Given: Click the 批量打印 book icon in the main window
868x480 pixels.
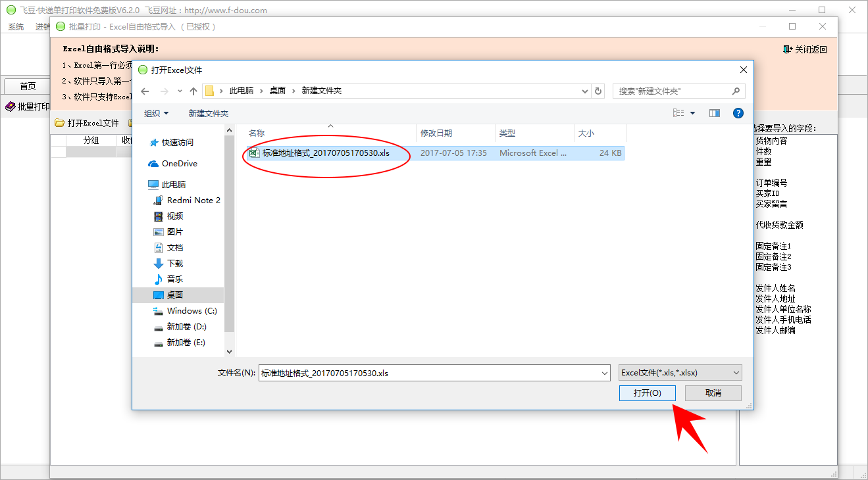Looking at the screenshot, I should pos(11,107).
